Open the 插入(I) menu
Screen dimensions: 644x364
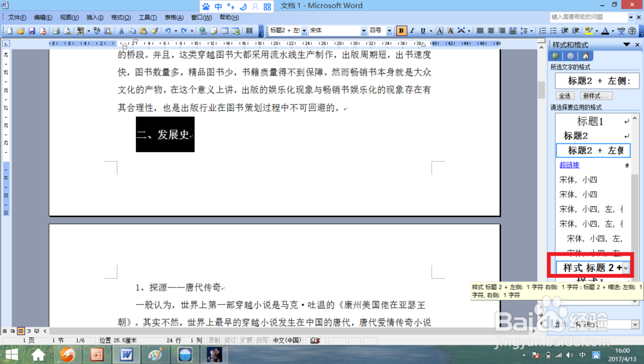[95, 17]
